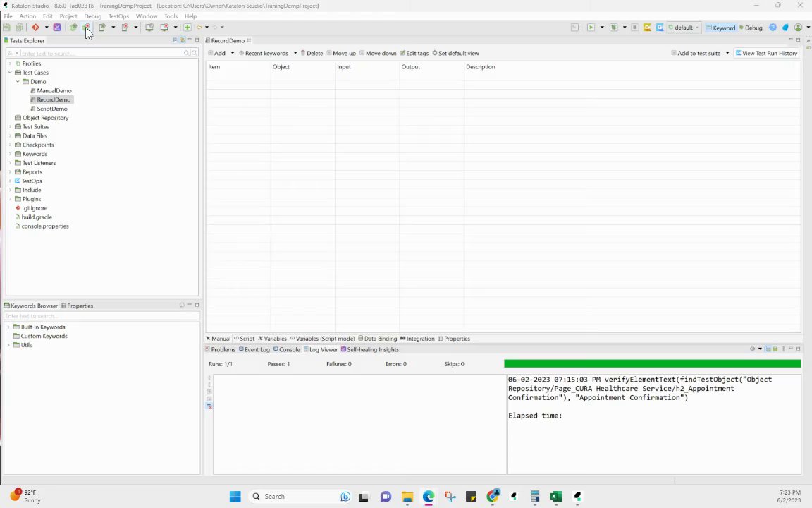Open the blue Help question mark icon
812x508 pixels.
[x=773, y=28]
